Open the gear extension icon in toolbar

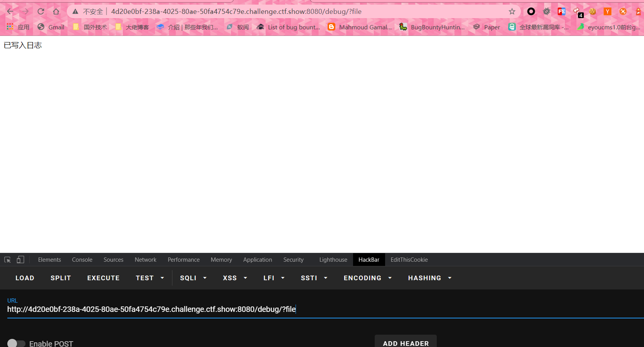[546, 12]
